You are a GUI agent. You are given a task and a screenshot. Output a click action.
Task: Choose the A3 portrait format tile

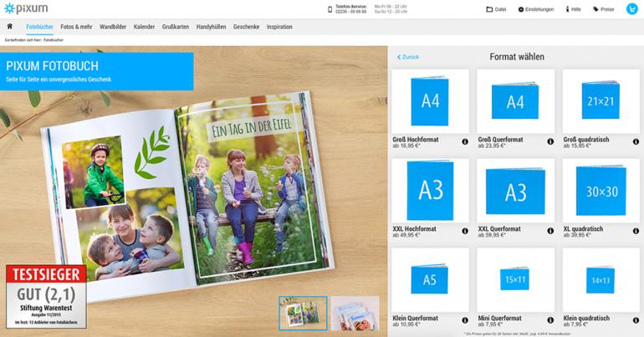430,191
